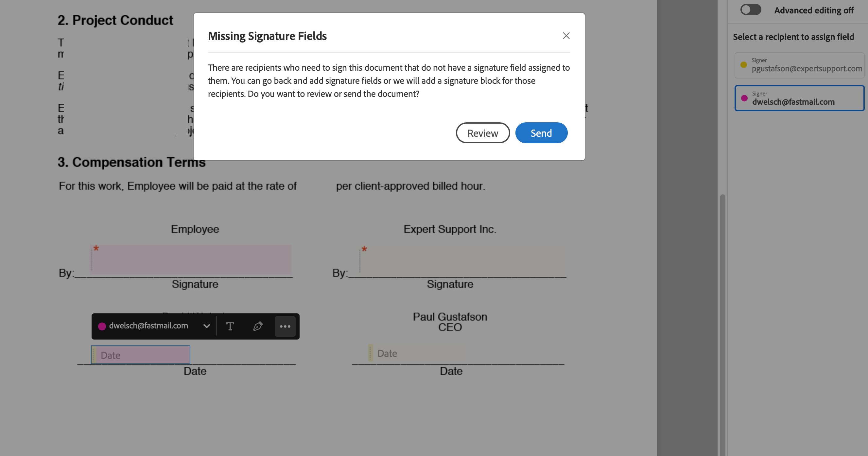Screen dimensions: 868x456
Task: Click the magenta dot in the floating field toolbar
Action: click(x=102, y=326)
